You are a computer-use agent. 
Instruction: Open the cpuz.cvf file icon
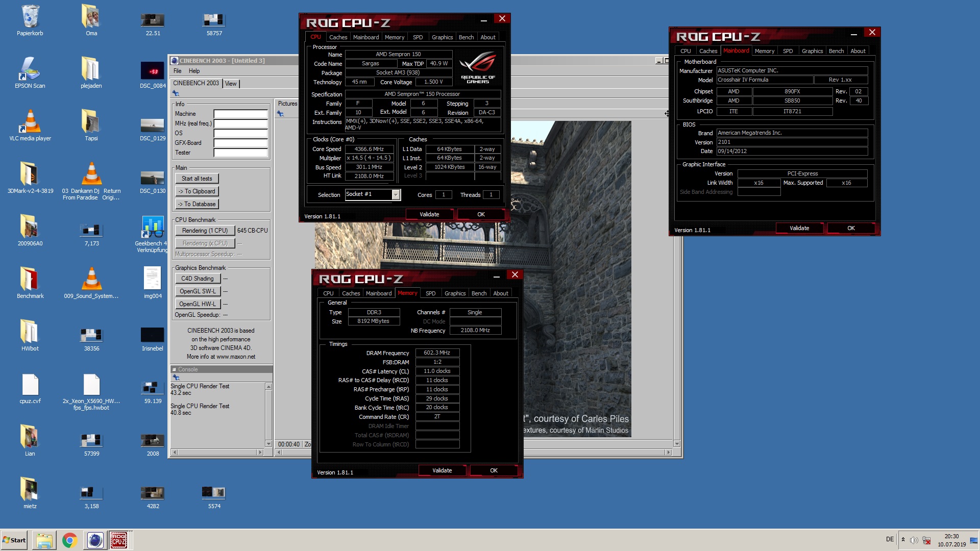pos(30,388)
